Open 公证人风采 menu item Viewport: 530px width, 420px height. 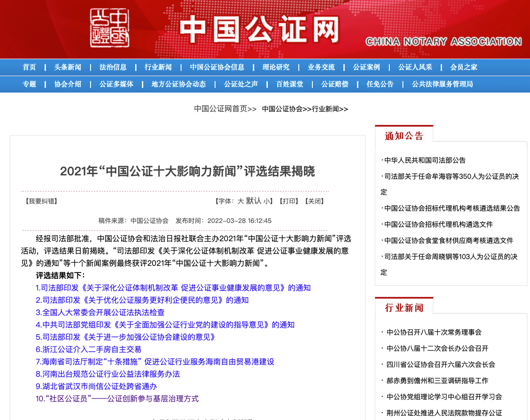[x=415, y=67]
